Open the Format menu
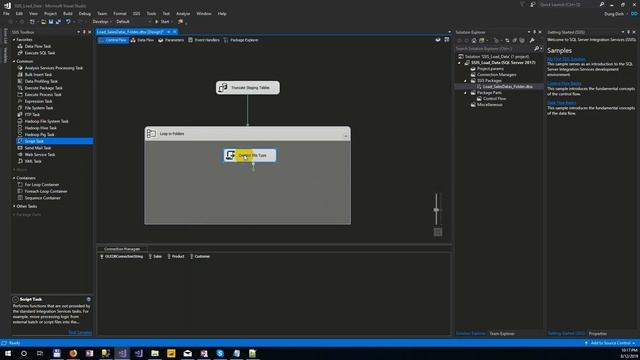640x360 pixels. (x=120, y=13)
